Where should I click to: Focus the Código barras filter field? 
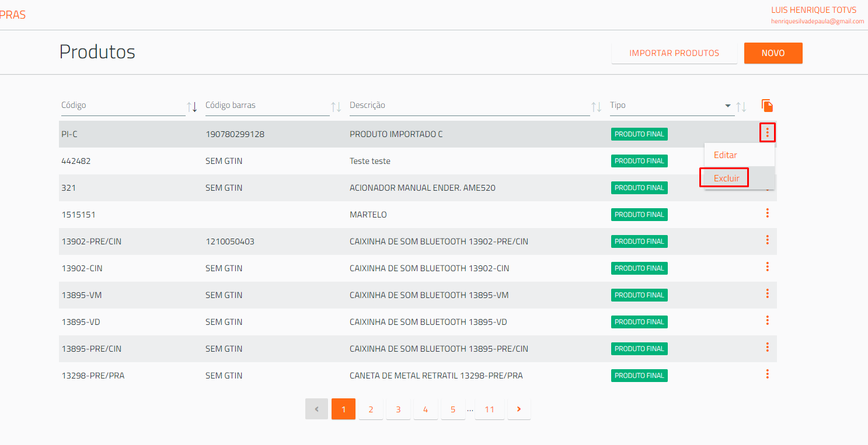[x=267, y=106]
